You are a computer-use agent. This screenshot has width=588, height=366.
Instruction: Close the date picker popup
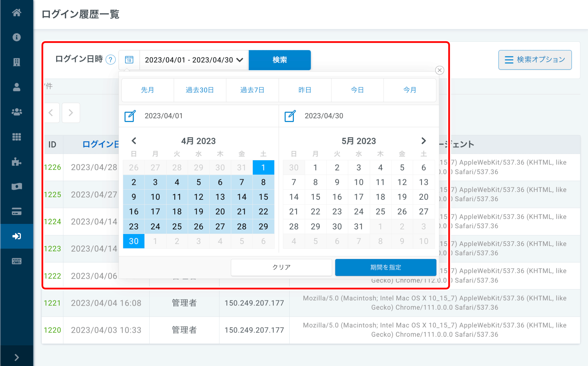(439, 70)
